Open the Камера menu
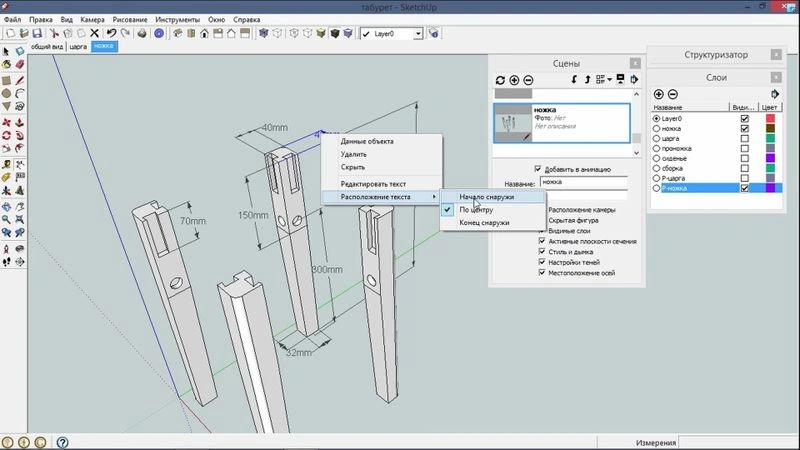Screen dimensions: 800x450 tap(92, 19)
